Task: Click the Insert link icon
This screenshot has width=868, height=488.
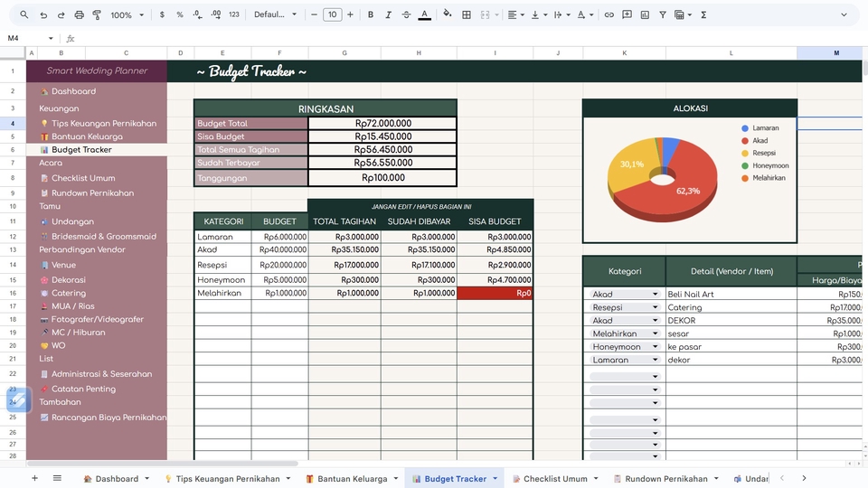Action: click(609, 14)
